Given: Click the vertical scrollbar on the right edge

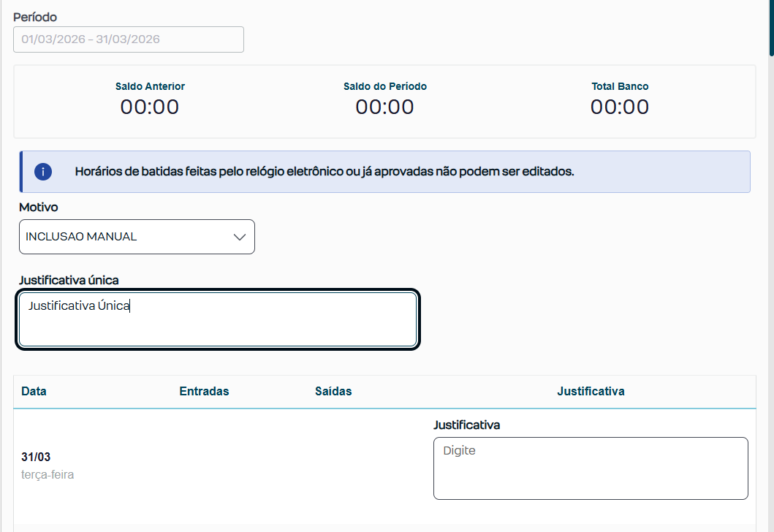Looking at the screenshot, I should point(770,28).
